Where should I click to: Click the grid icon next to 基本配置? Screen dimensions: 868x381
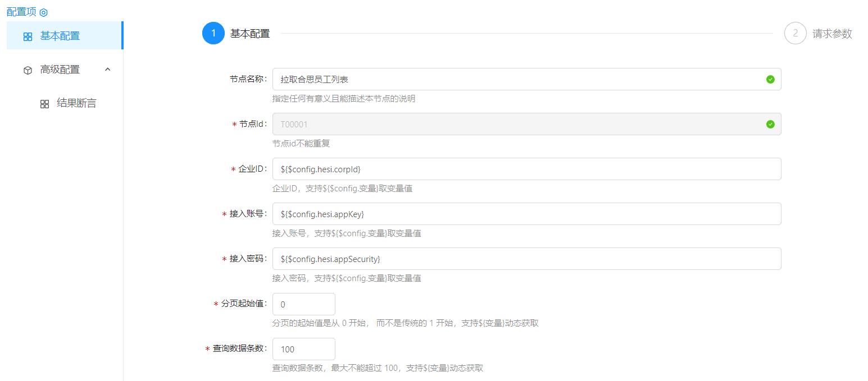(x=28, y=36)
